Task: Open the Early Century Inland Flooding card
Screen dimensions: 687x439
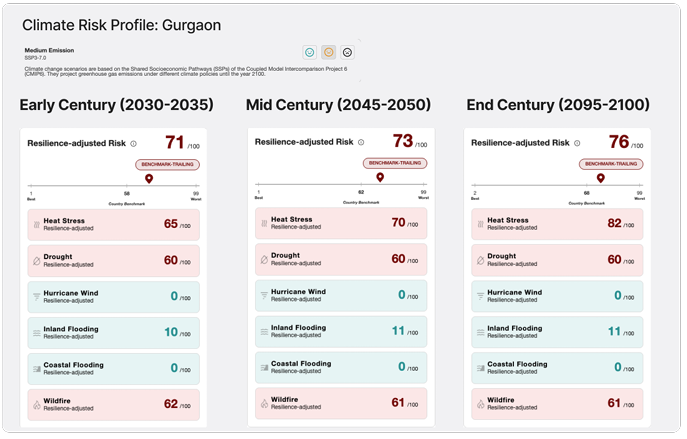Action: tap(113, 332)
